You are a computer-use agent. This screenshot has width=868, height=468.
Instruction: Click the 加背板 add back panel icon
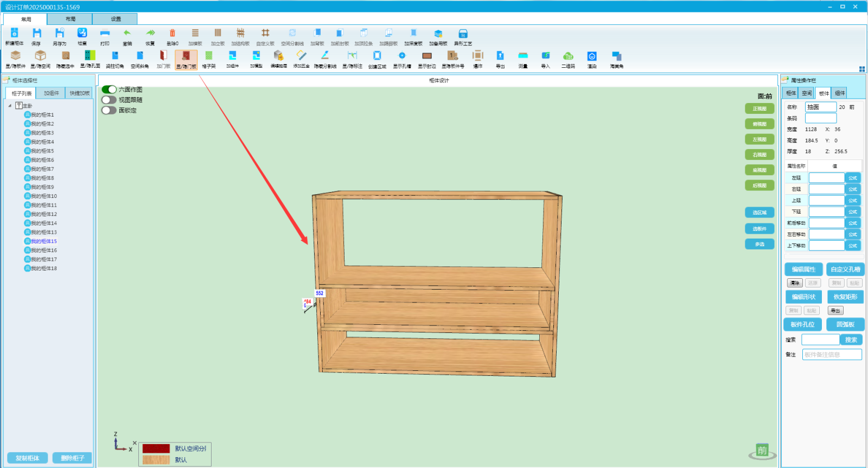[317, 33]
